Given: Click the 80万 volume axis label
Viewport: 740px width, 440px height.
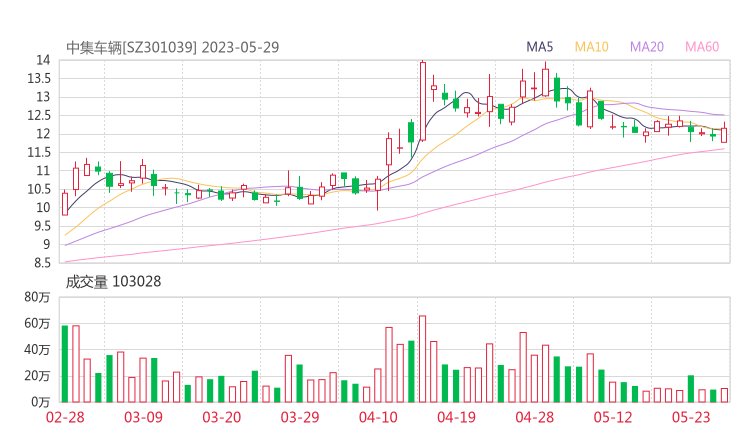Looking at the screenshot, I should [37, 297].
